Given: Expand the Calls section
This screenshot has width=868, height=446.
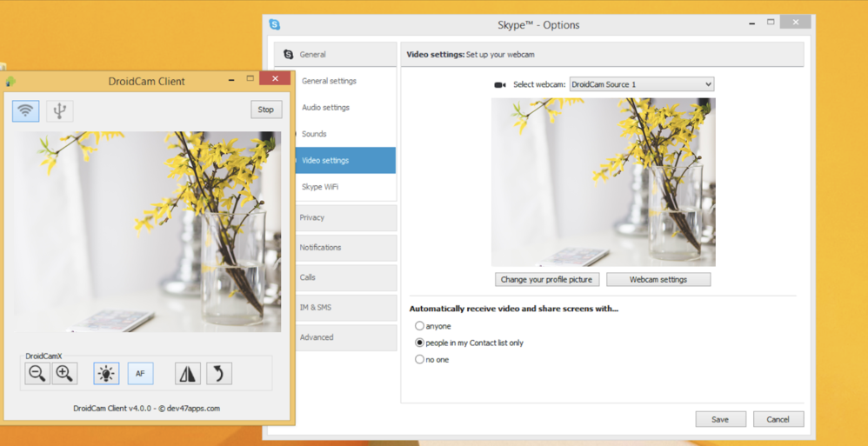Looking at the screenshot, I should pos(345,277).
